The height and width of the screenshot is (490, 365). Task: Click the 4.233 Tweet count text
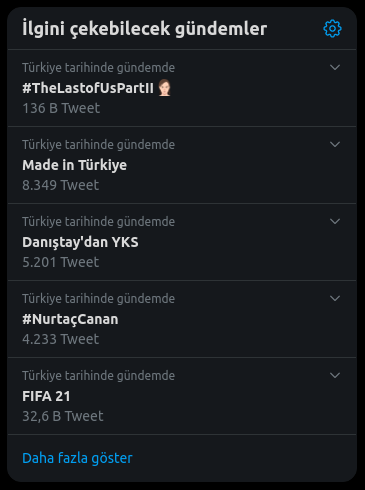[60, 339]
